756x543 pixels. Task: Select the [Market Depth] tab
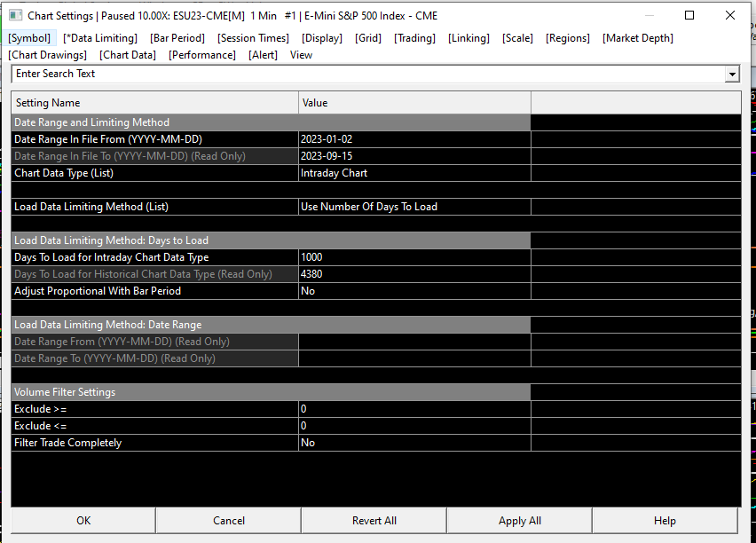pyautogui.click(x=638, y=38)
